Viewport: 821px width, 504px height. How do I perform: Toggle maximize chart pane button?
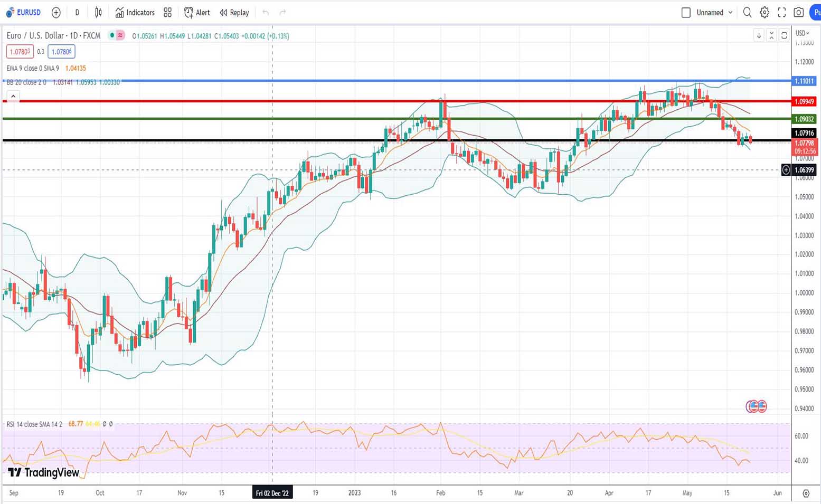point(784,35)
